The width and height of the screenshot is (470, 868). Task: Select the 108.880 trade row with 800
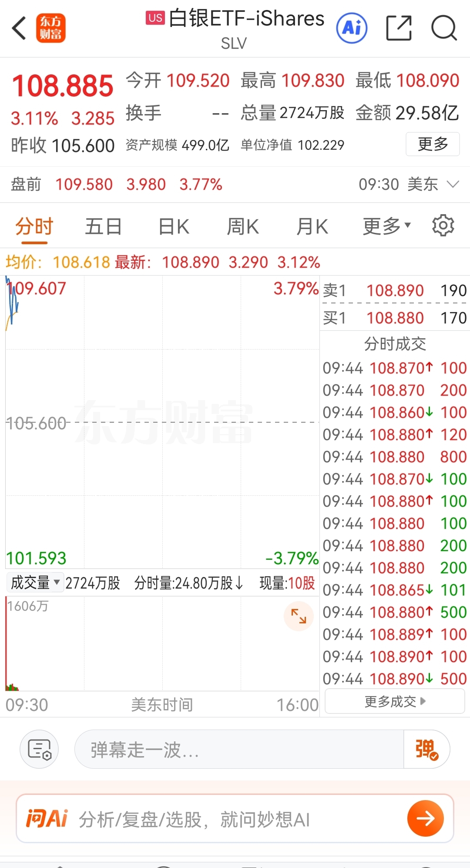395,457
